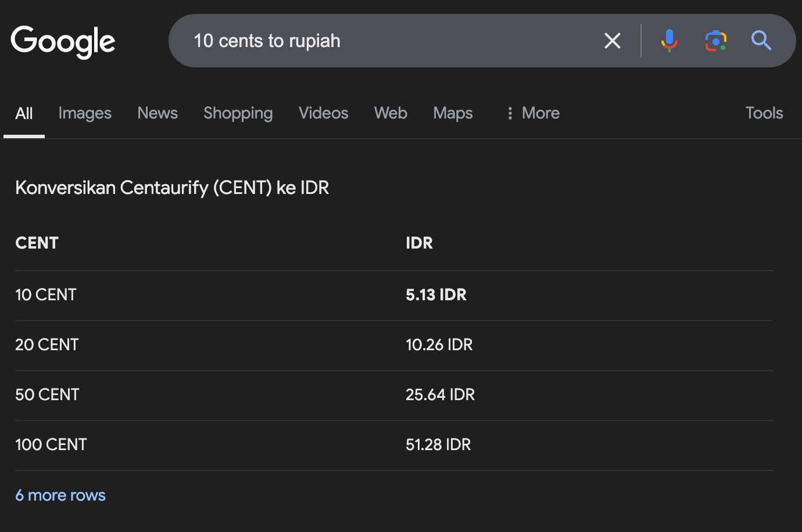Viewport: 802px width, 532px height.
Task: Switch to Maps results
Action: coord(453,113)
